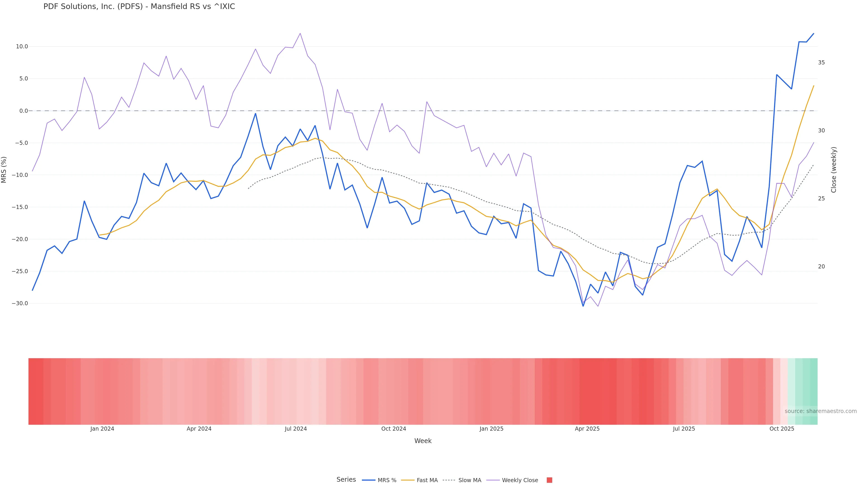Open the sharemaestro.com source text
This screenshot has height=488, width=868.
coord(821,411)
